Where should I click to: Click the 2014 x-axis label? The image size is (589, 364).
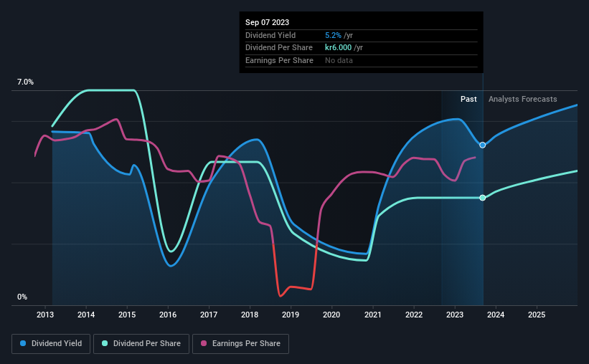[x=86, y=315]
